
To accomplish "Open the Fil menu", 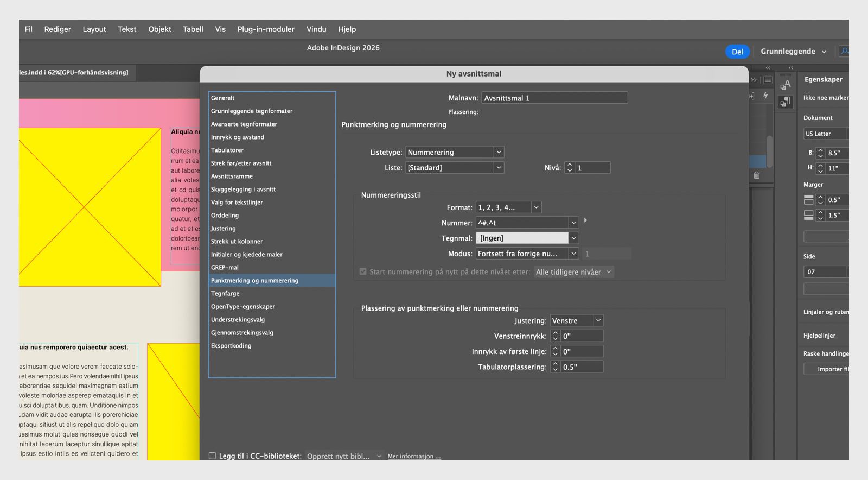I will coord(29,29).
